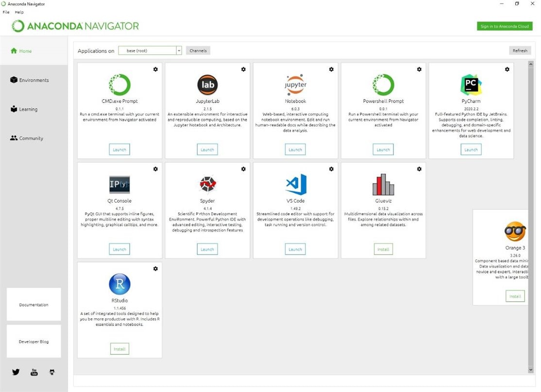Click the Powershell Prompt application icon
Screen dimensions: 541x392
click(383, 85)
